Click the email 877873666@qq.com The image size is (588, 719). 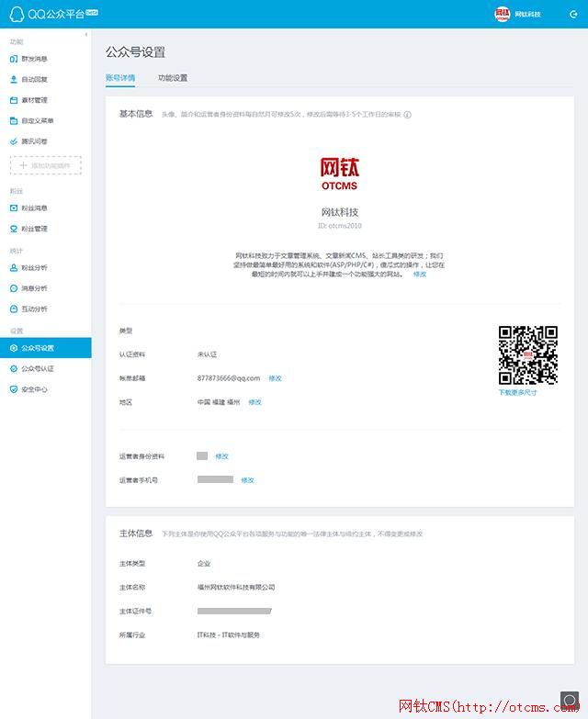pyautogui.click(x=229, y=378)
